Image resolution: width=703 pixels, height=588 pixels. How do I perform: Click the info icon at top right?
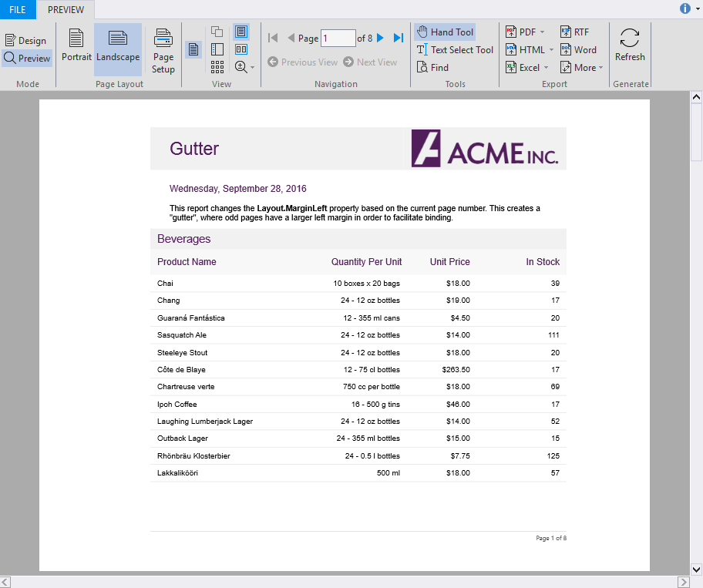(x=684, y=8)
